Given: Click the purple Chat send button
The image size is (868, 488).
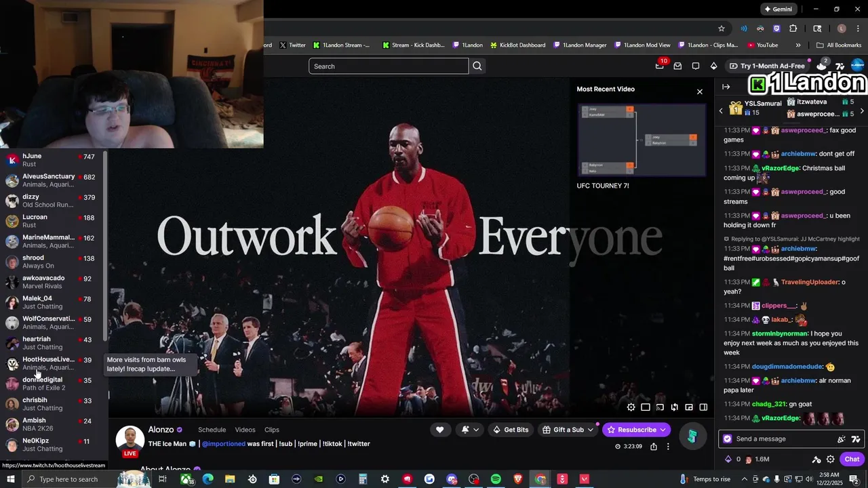Looking at the screenshot, I should pyautogui.click(x=852, y=460).
